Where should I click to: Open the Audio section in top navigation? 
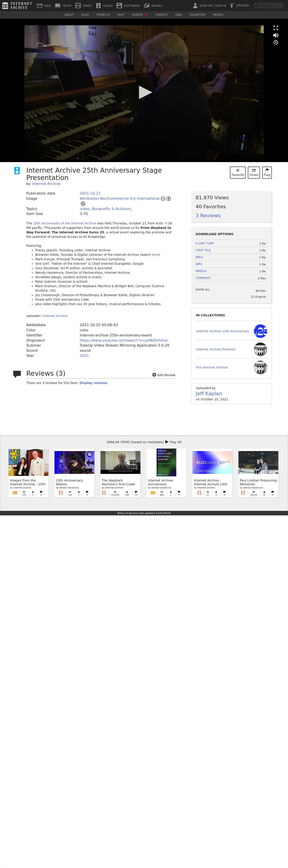click(x=104, y=6)
